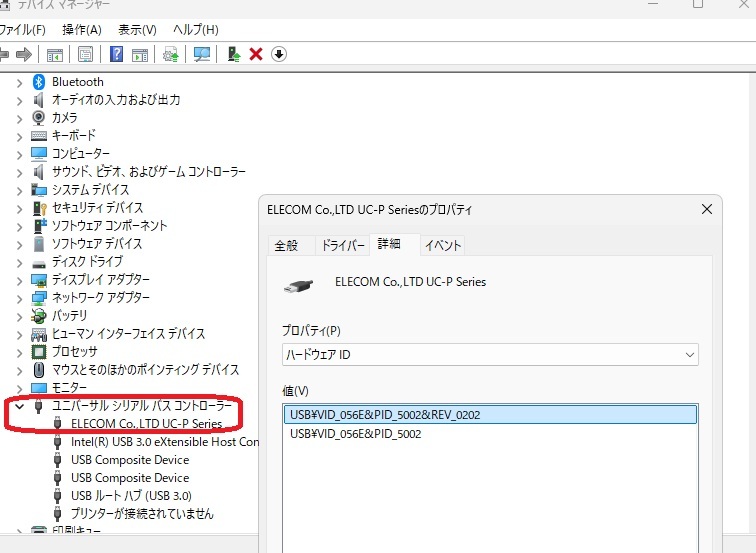Open the ファイル(F) menu
This screenshot has height=553, width=756.
point(23,30)
